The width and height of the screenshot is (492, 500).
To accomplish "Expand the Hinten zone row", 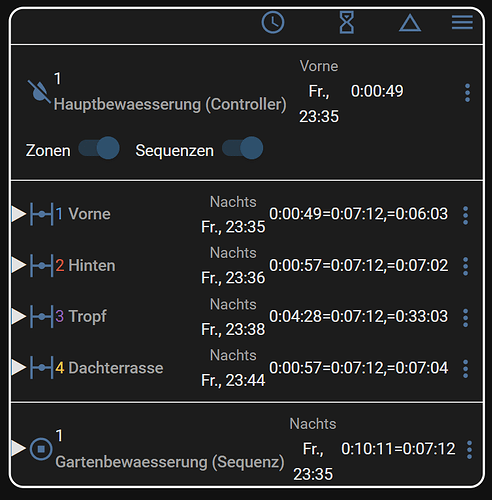I will point(18,265).
